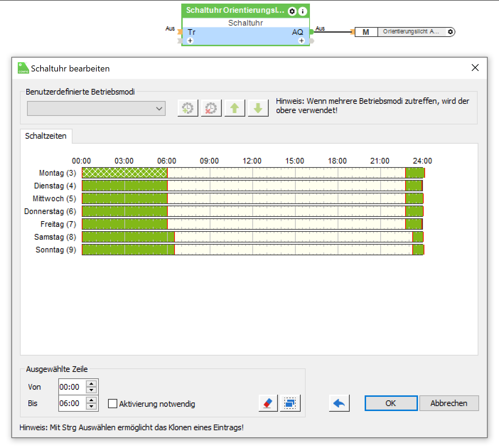Click the blue undo arrow button
499x448 pixels.
(x=339, y=403)
